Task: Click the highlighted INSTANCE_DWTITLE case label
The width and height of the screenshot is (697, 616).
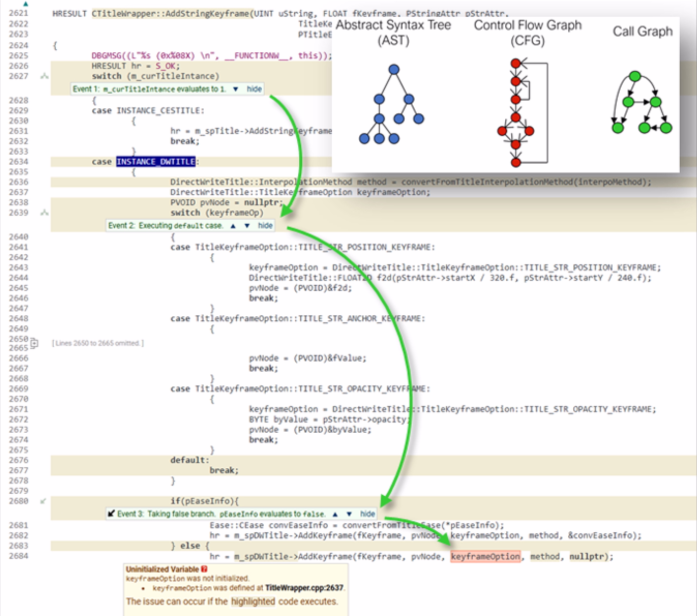Action: pos(156,162)
